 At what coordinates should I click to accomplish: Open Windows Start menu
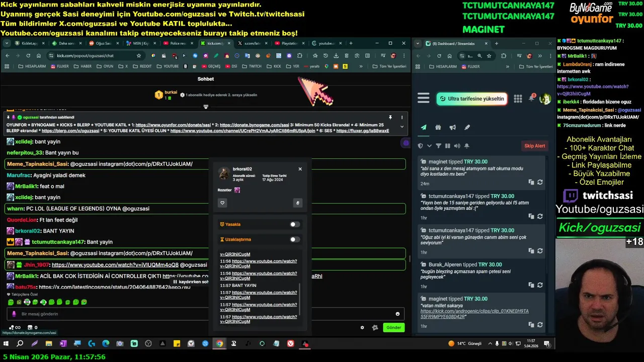6,344
